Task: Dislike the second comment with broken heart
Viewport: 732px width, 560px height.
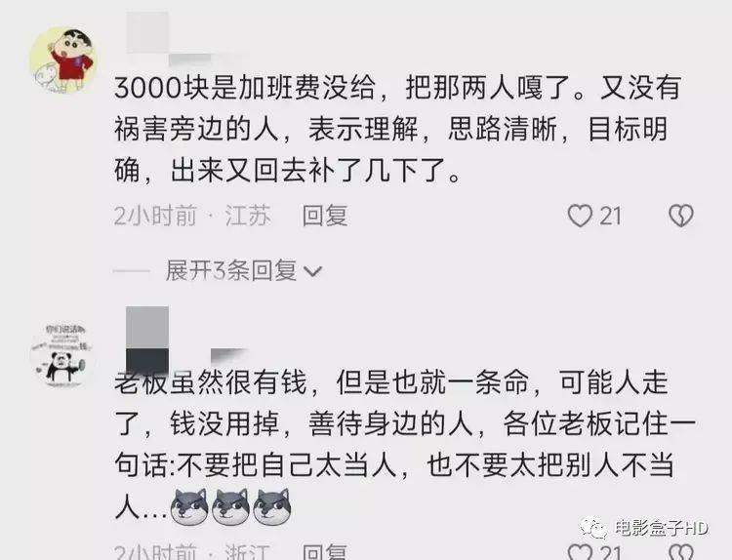Action: point(681,552)
